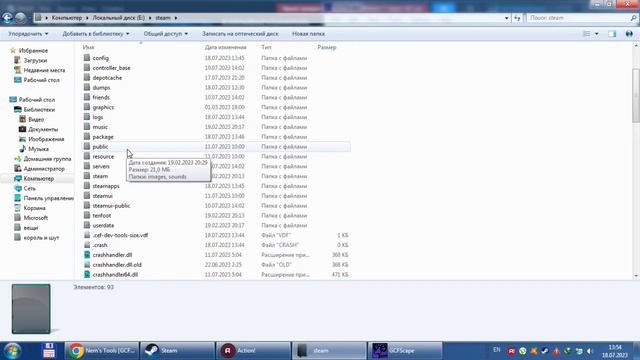Open the Добавить в библиотеку dropdown
Image resolution: width=640 pixels, height=360 pixels.
[96, 34]
